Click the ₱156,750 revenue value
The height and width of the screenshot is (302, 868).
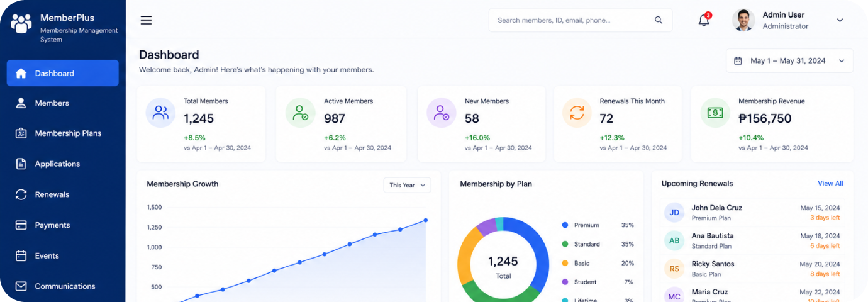(x=765, y=118)
